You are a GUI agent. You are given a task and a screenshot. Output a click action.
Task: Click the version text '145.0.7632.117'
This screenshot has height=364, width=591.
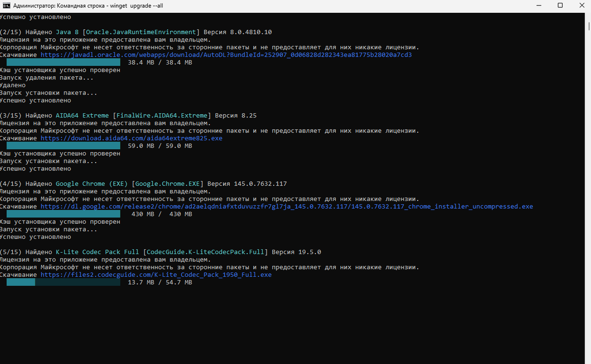pyautogui.click(x=260, y=184)
